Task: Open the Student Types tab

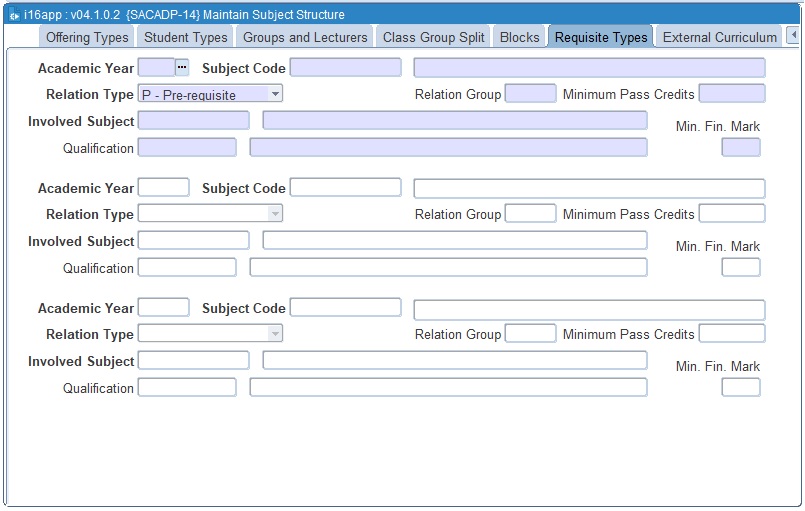Action: 186,37
